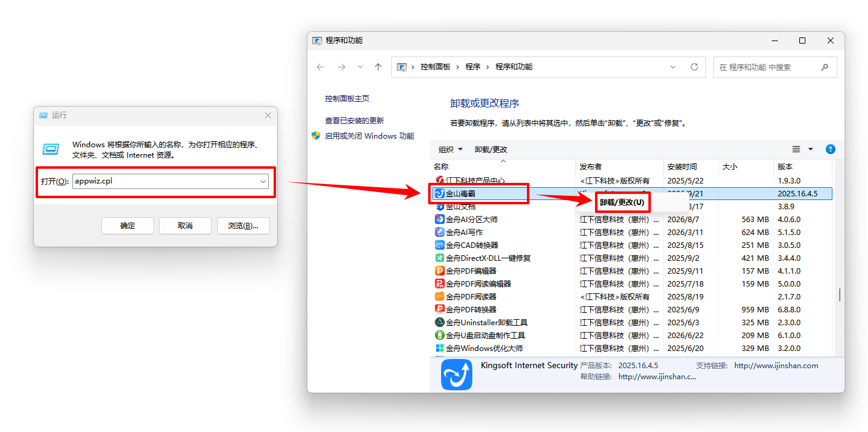Click version 2025.16.4.5 cell
This screenshot has width=868, height=432.
tap(797, 193)
